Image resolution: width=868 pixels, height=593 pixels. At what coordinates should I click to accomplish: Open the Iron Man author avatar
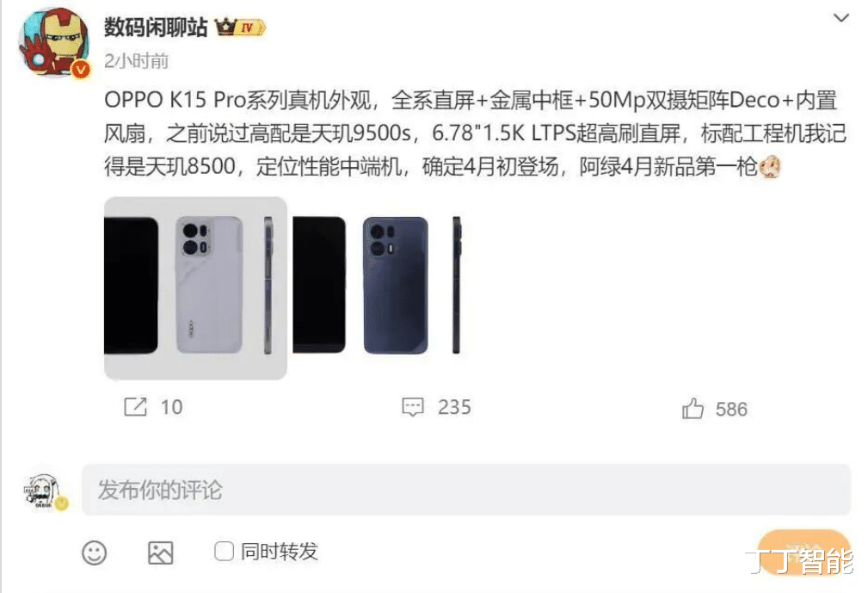tap(54, 42)
